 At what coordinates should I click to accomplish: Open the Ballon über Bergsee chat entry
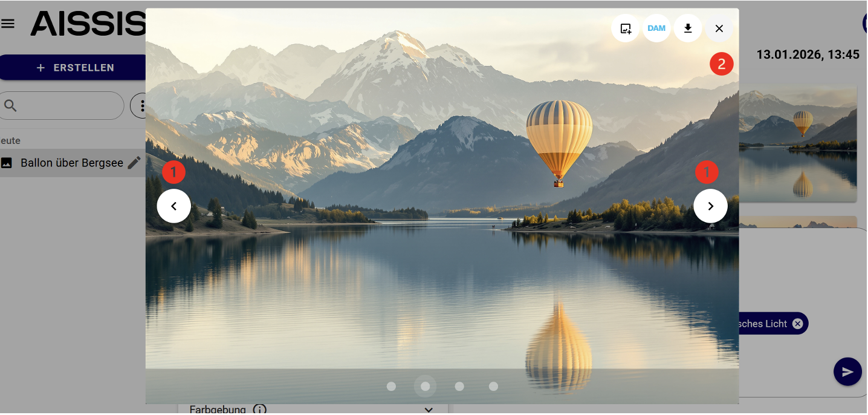[x=72, y=163]
